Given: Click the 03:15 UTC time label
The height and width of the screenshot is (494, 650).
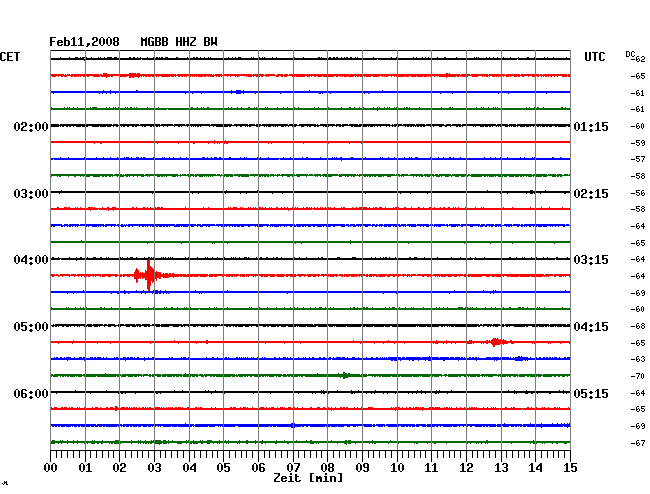Looking at the screenshot, I should pos(591,260).
